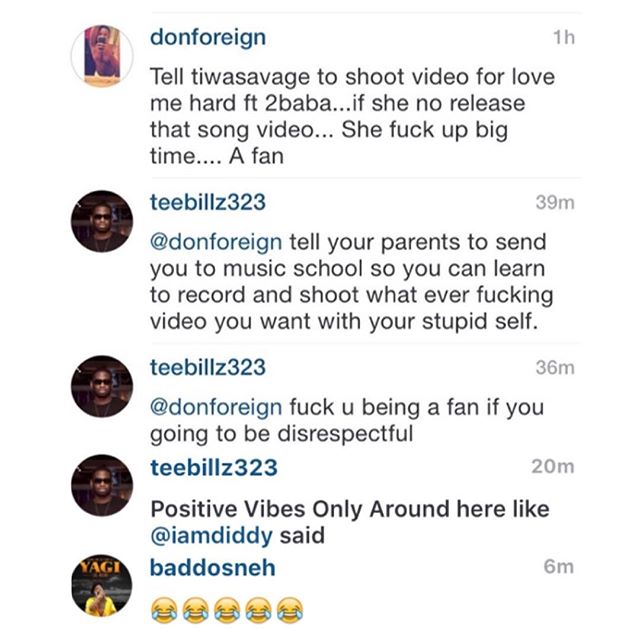Screen dimensions: 640x640
Task: Open teebillz323 avatar on 20m comment
Action: click(102, 485)
